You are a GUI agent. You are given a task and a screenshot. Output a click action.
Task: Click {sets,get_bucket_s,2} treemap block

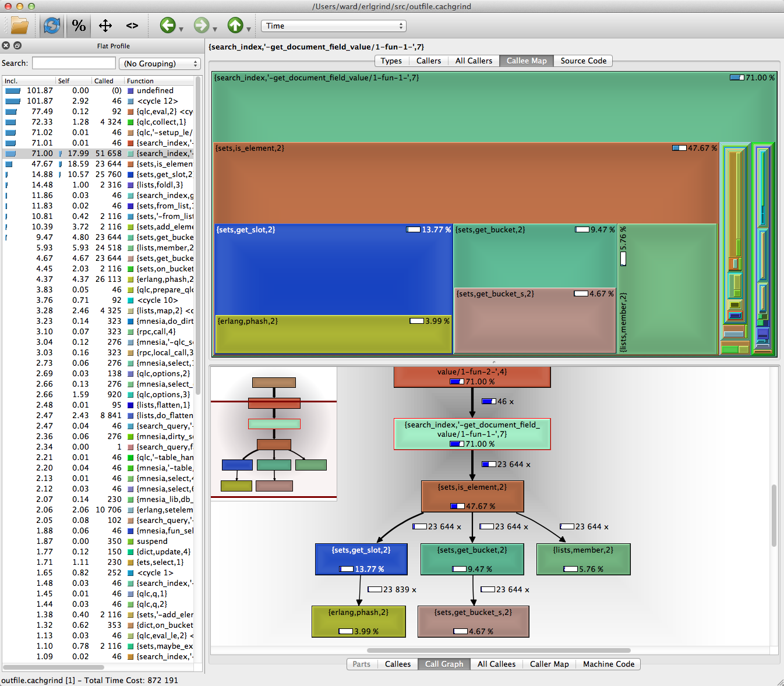535,320
